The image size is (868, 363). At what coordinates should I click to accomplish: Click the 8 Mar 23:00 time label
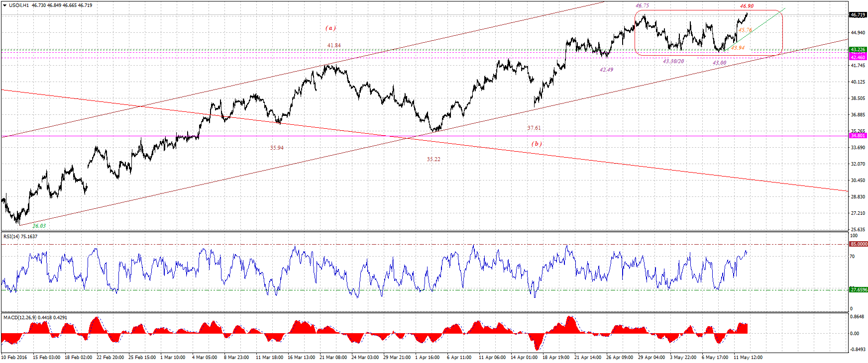coord(236,358)
